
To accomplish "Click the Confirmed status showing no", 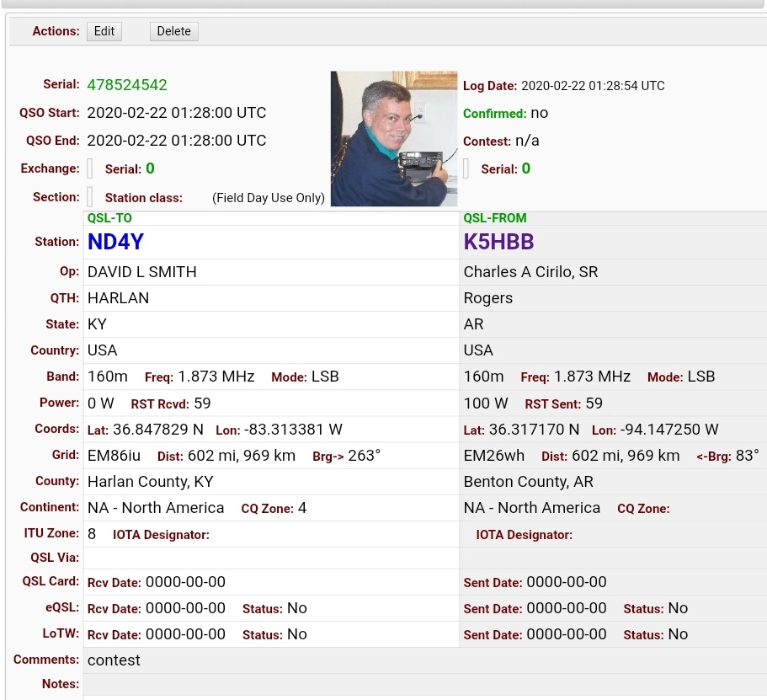I will click(x=539, y=112).
